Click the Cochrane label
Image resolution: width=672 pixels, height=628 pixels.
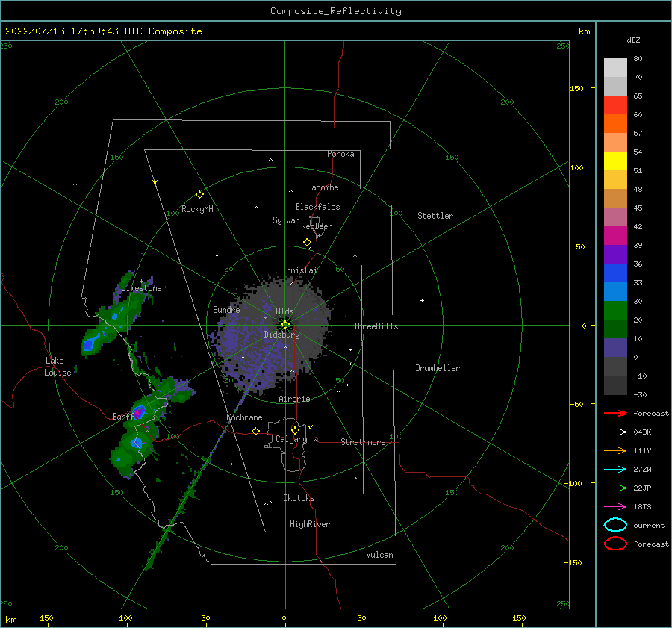coord(244,417)
